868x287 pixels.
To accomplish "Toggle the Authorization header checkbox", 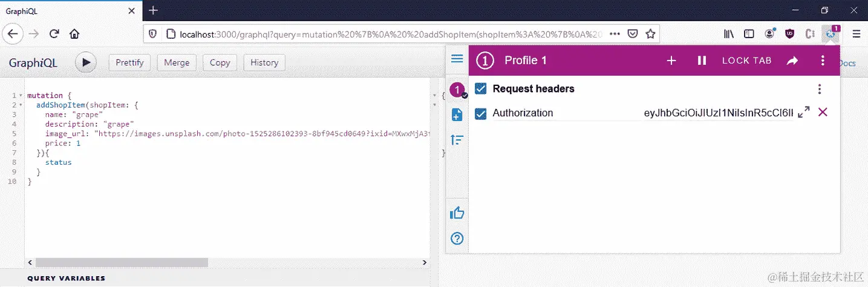I will [480, 113].
